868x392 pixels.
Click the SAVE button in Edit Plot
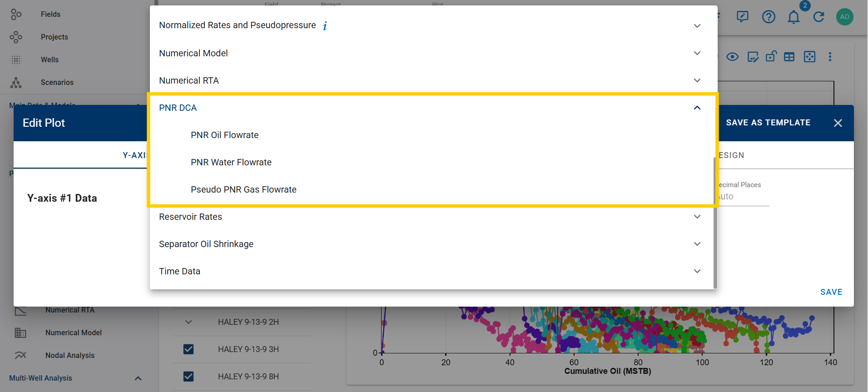click(x=831, y=292)
